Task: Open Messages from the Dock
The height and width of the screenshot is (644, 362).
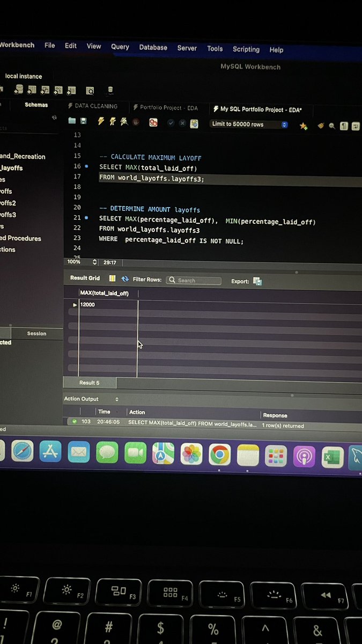Action: point(107,453)
